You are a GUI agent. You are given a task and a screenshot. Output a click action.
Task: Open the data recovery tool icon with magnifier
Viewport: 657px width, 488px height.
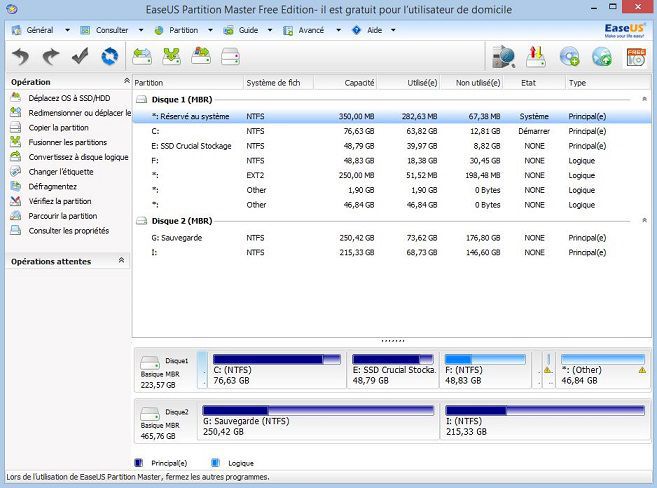click(503, 57)
